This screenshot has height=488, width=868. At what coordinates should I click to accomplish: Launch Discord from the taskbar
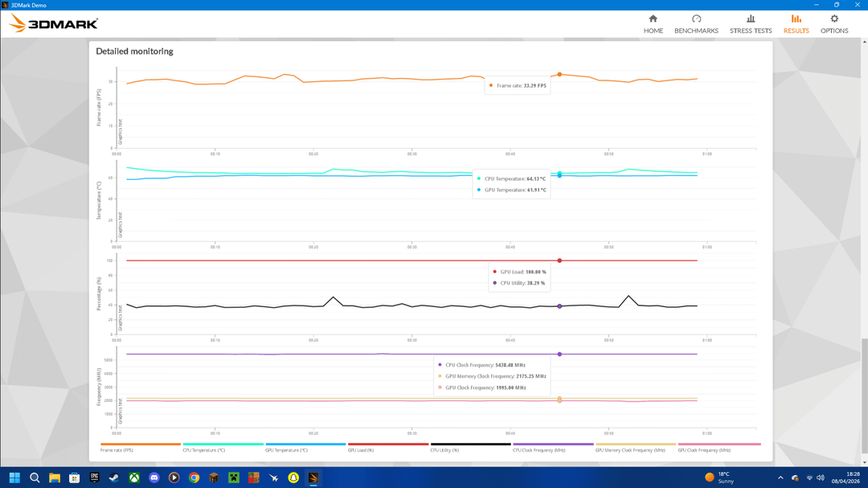[154, 478]
